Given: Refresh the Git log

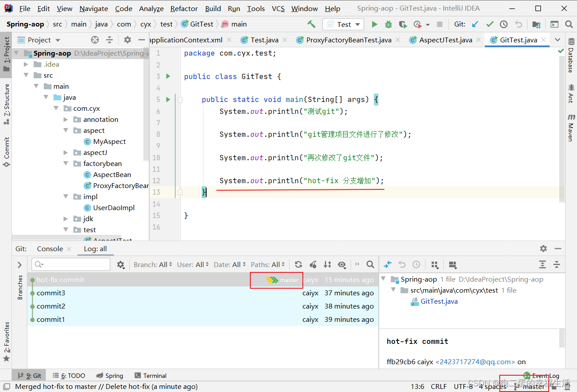Looking at the screenshot, I should pyautogui.click(x=298, y=264).
